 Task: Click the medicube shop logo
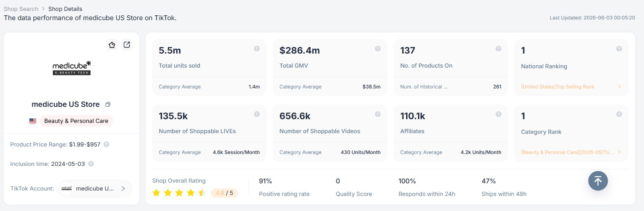click(x=72, y=68)
